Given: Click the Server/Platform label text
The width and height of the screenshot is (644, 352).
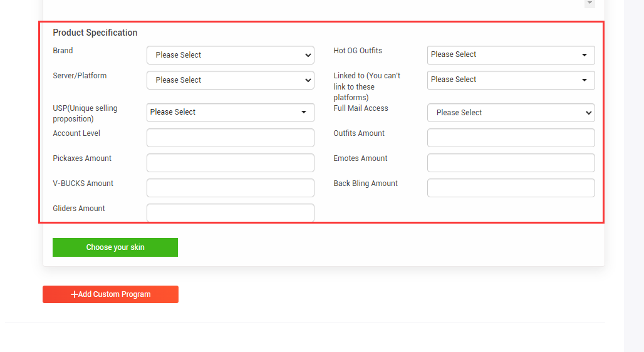Looking at the screenshot, I should point(80,76).
